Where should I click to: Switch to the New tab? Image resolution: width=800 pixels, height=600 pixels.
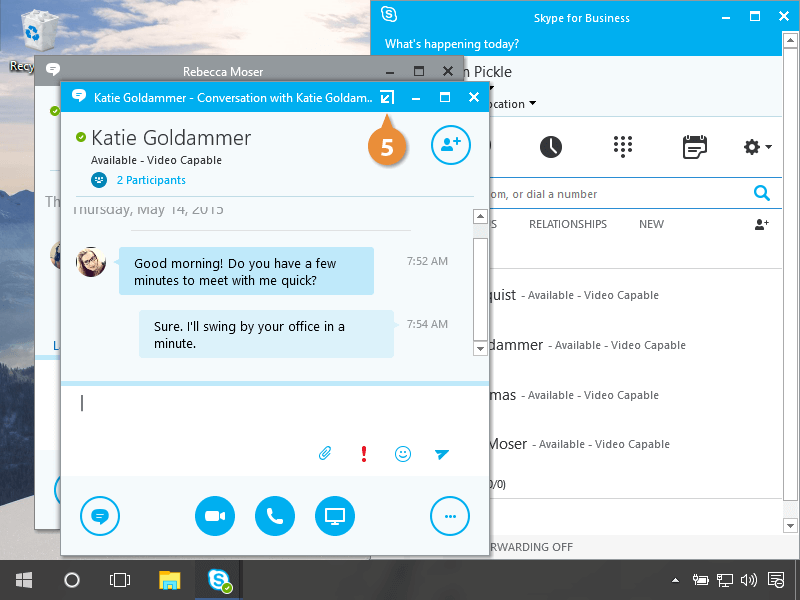(x=651, y=224)
